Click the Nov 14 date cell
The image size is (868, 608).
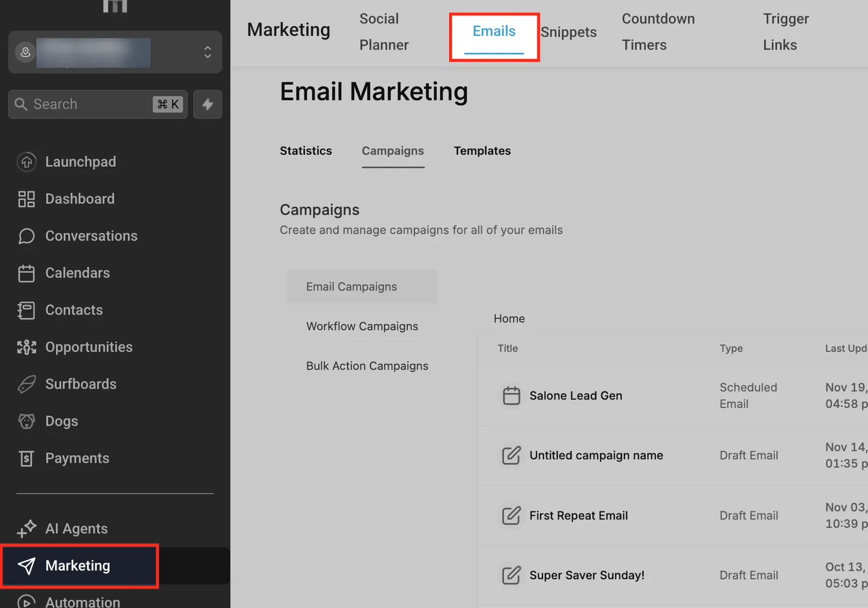(846, 455)
